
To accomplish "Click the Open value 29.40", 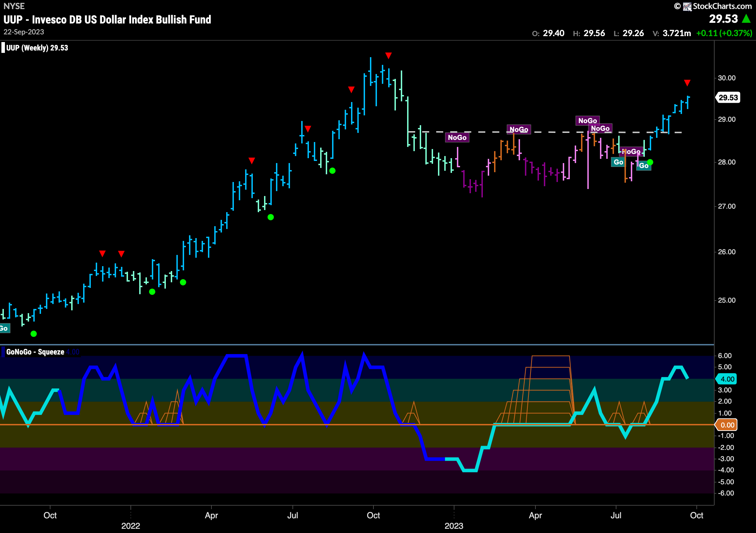I will (554, 33).
